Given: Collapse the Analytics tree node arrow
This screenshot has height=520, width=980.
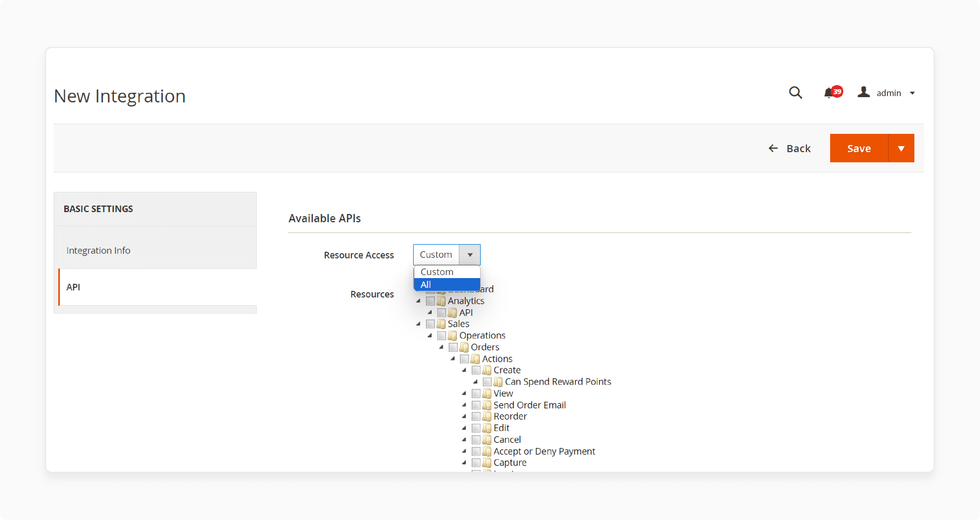Looking at the screenshot, I should [x=418, y=301].
